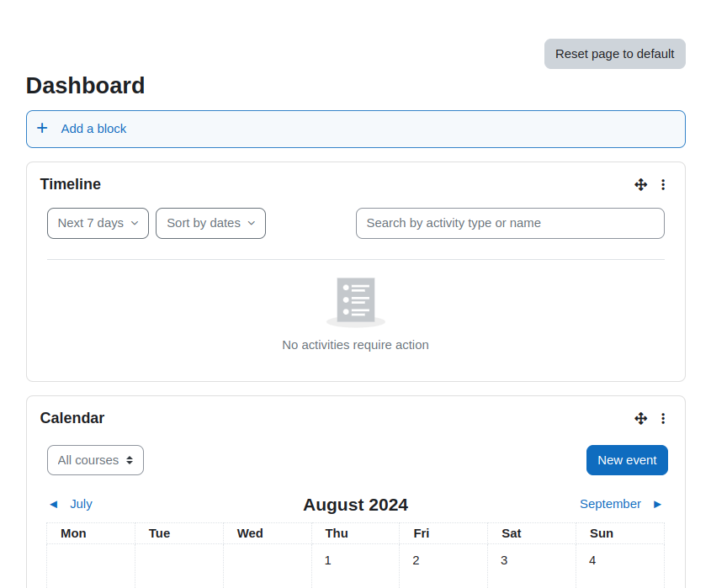The image size is (711, 588).
Task: Select August 4 in the calendar
Action: (x=592, y=560)
